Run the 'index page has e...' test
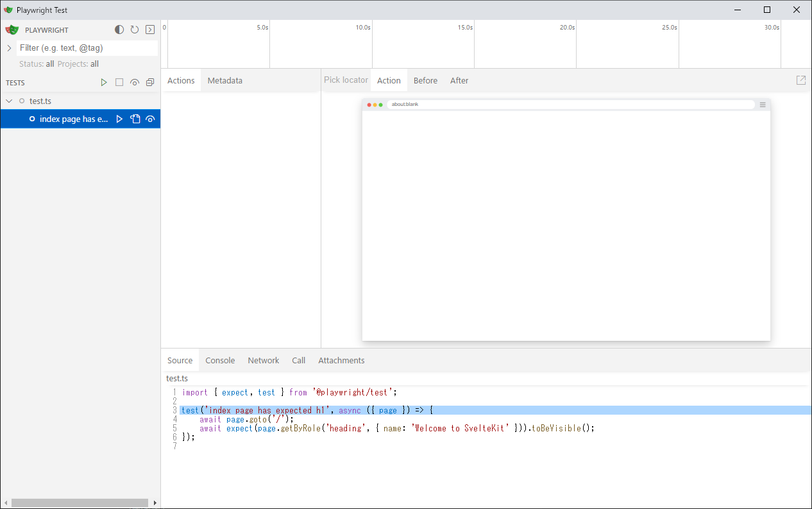 pos(119,119)
